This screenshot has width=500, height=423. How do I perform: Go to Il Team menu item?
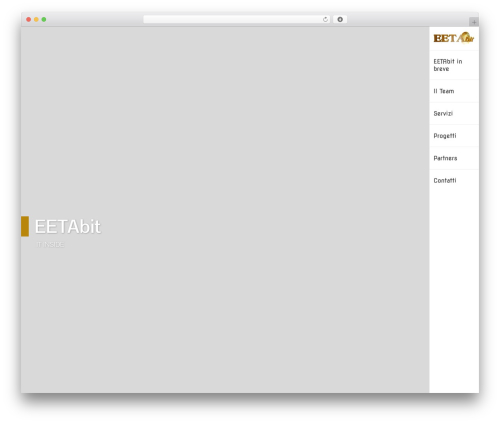coord(444,91)
